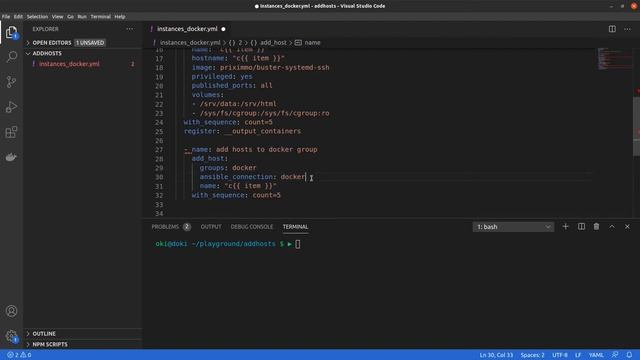
Task: Switch to the Problems tab
Action: [x=171, y=227]
